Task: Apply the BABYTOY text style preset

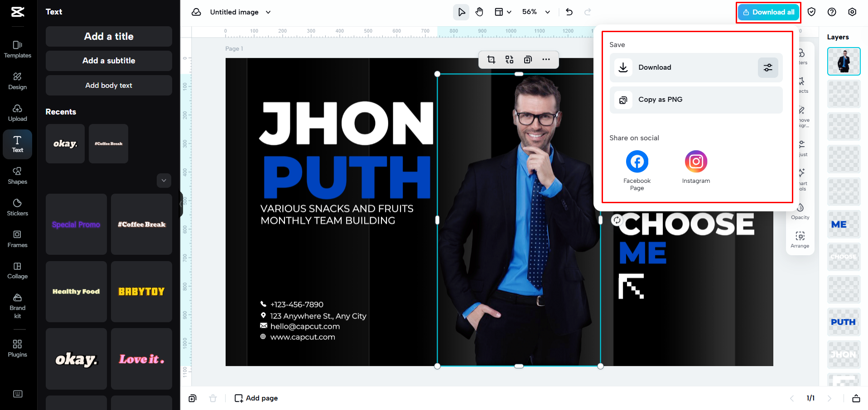Action: [141, 291]
